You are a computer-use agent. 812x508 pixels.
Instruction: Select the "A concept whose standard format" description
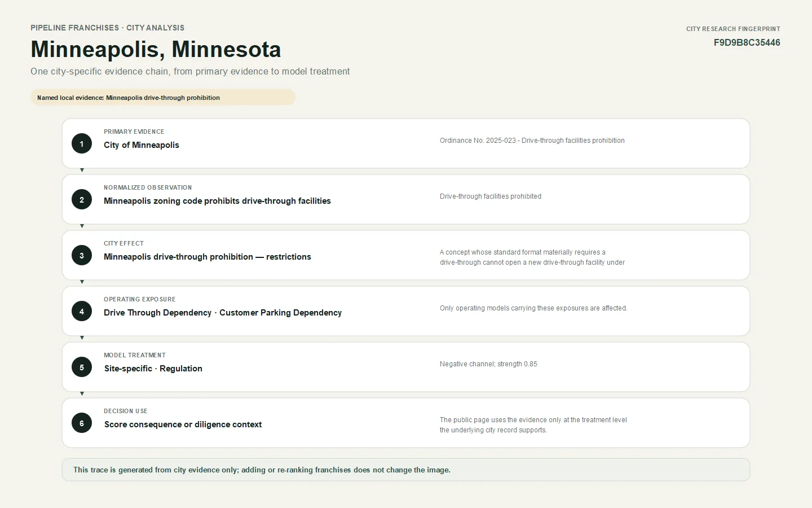[532, 257]
